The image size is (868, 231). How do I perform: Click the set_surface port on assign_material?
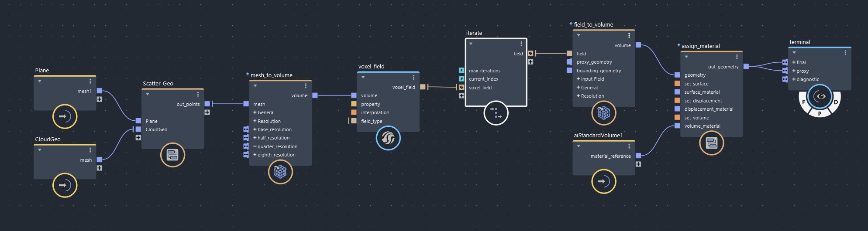tap(677, 83)
